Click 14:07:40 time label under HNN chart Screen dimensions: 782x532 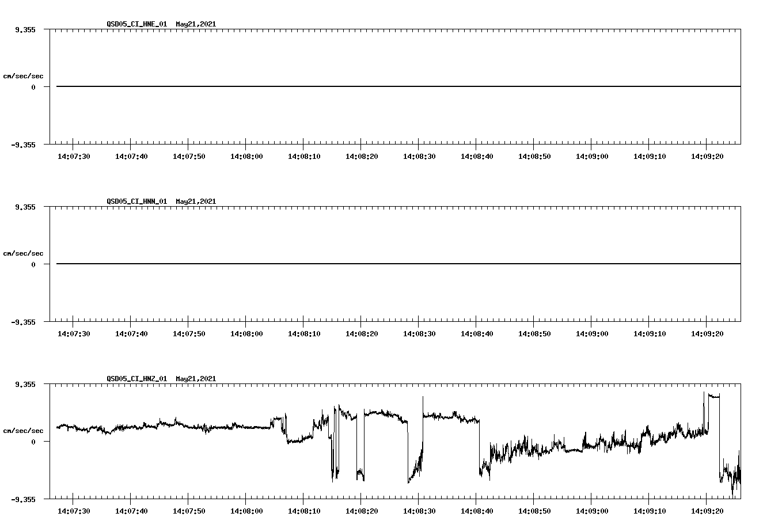[x=131, y=333]
